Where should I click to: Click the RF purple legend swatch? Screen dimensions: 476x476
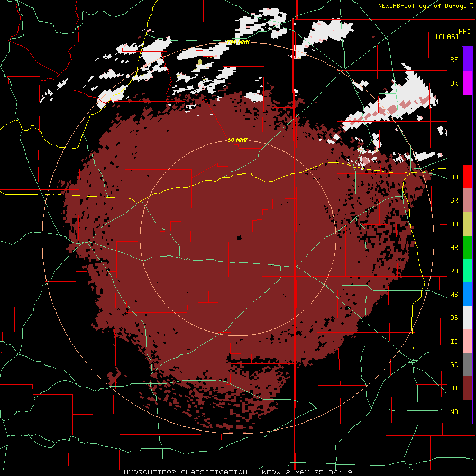tap(467, 59)
